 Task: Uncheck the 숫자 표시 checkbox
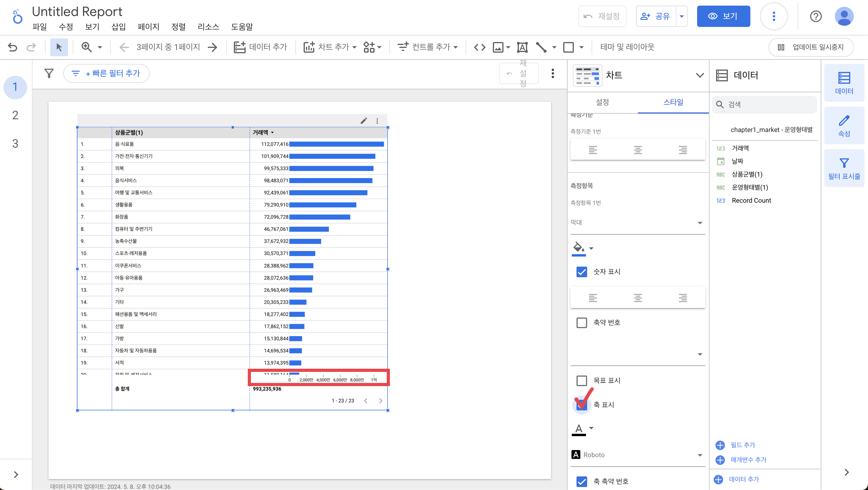[x=582, y=272]
